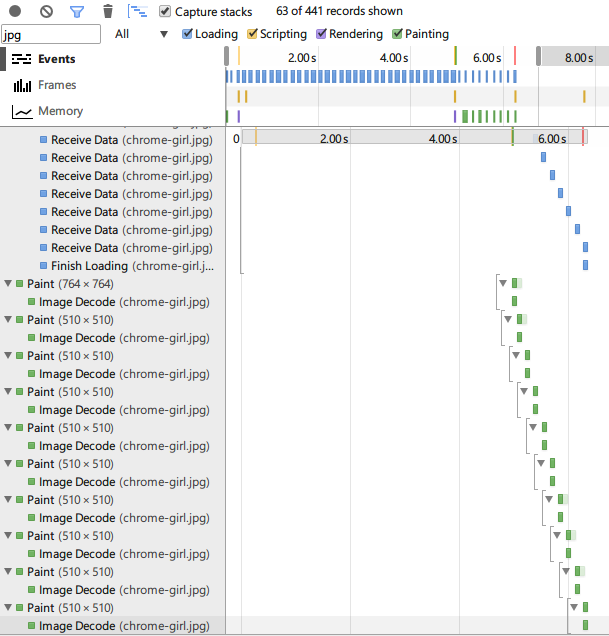Open the All duration filter dropdown
The height and width of the screenshot is (636, 609).
pos(141,34)
